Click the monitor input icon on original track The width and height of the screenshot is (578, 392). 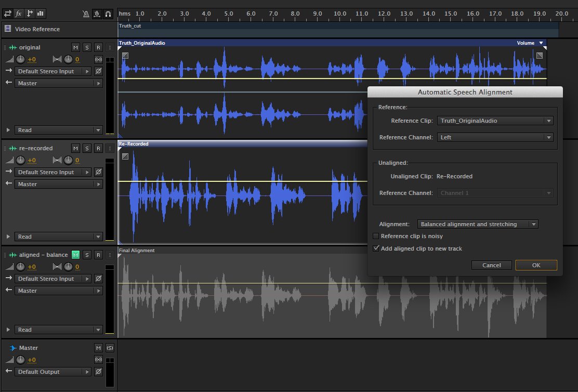click(99, 59)
